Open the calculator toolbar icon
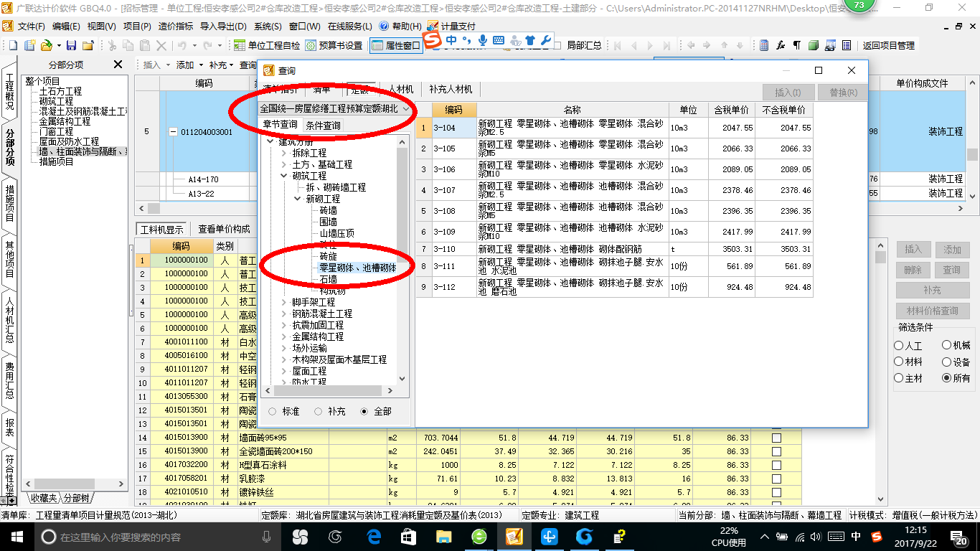 764,45
